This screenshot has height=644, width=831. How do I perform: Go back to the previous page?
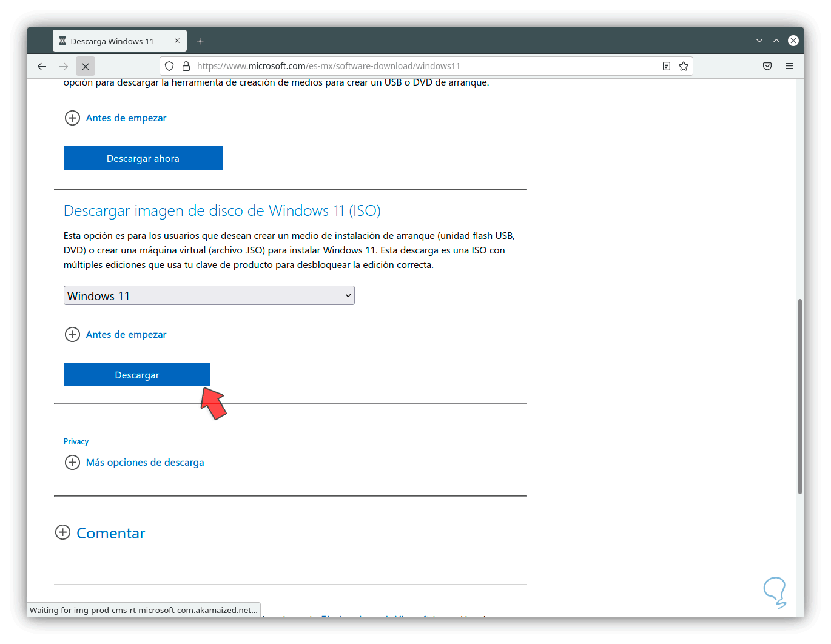pyautogui.click(x=42, y=67)
